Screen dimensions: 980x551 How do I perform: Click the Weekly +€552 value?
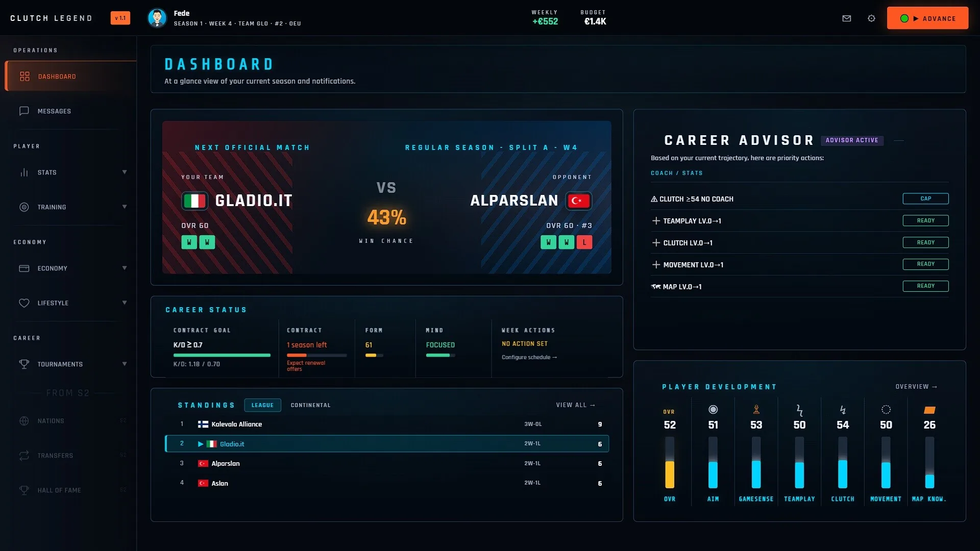pyautogui.click(x=545, y=21)
